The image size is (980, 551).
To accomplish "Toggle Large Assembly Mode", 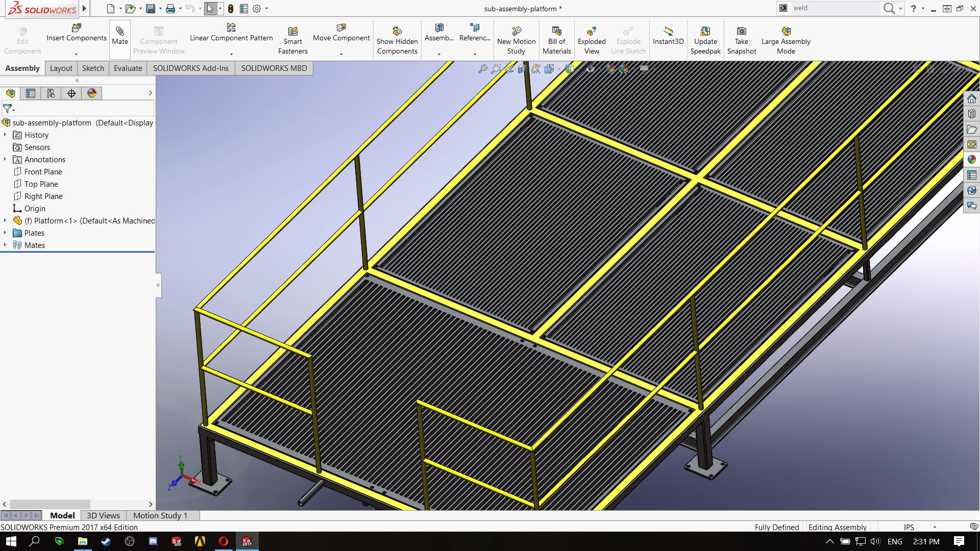I will [x=786, y=32].
